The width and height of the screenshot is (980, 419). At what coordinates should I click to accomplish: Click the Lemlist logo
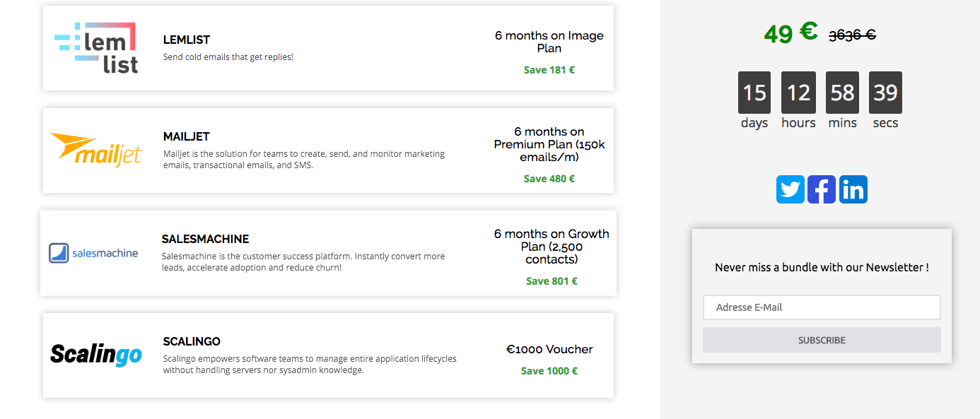point(96,48)
